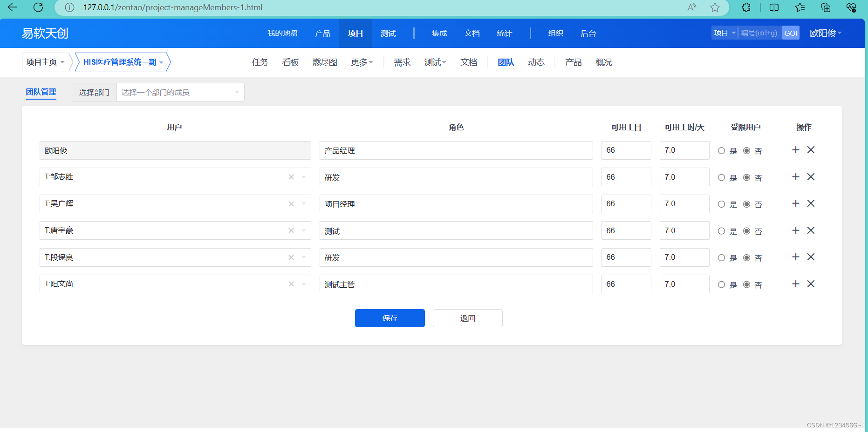Click the 易软天创 logo text
Screen dimensions: 868x432
click(x=45, y=33)
